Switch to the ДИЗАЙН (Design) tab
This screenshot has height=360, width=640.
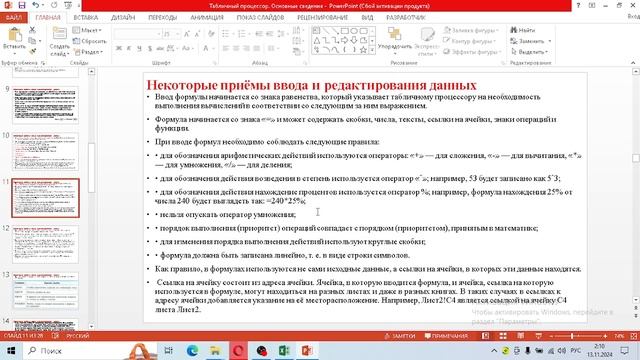coord(123,18)
